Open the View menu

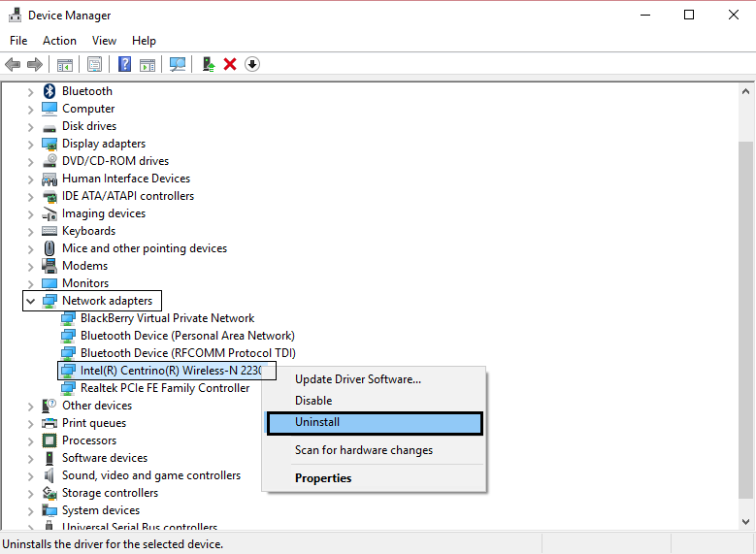(104, 41)
